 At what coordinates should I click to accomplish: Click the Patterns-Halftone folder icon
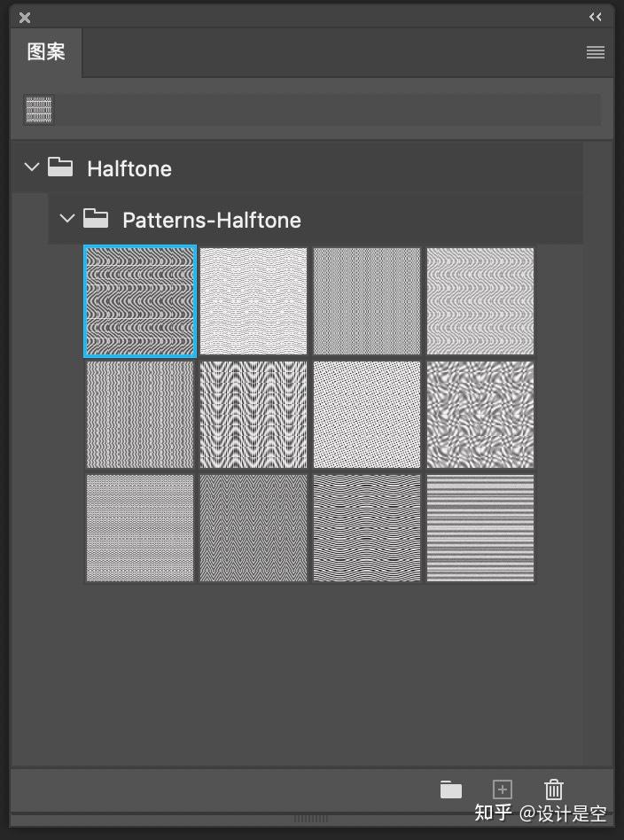pos(96,219)
